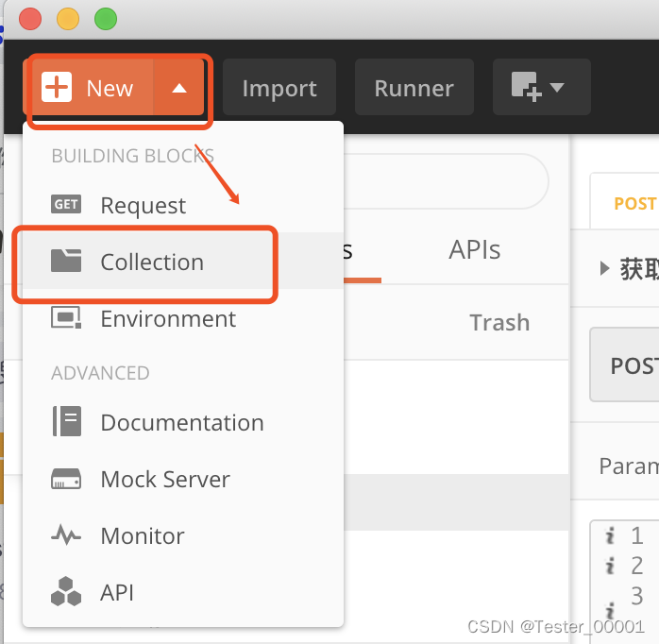This screenshot has width=659, height=644.
Task: Click info icon on line 1
Action: pyautogui.click(x=609, y=535)
